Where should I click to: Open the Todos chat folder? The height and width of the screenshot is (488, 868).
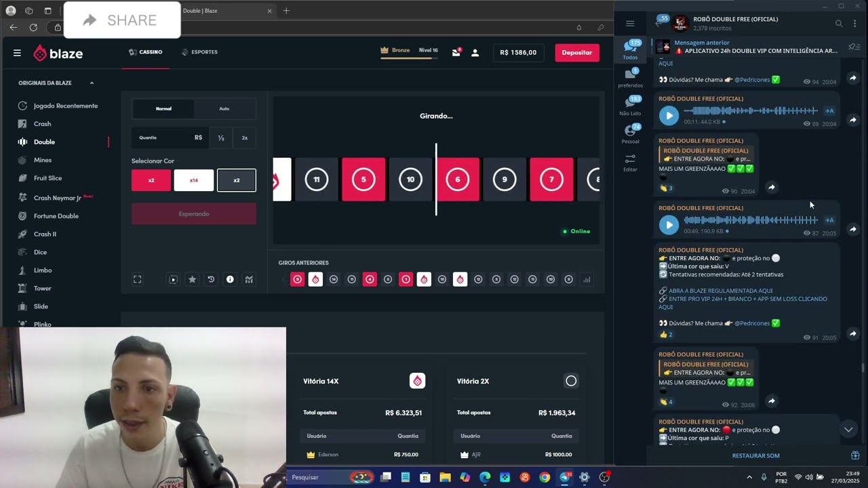pyautogui.click(x=631, y=50)
